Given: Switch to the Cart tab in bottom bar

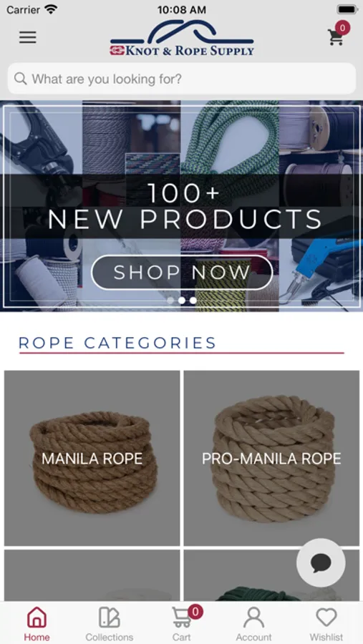Looking at the screenshot, I should click(182, 623).
